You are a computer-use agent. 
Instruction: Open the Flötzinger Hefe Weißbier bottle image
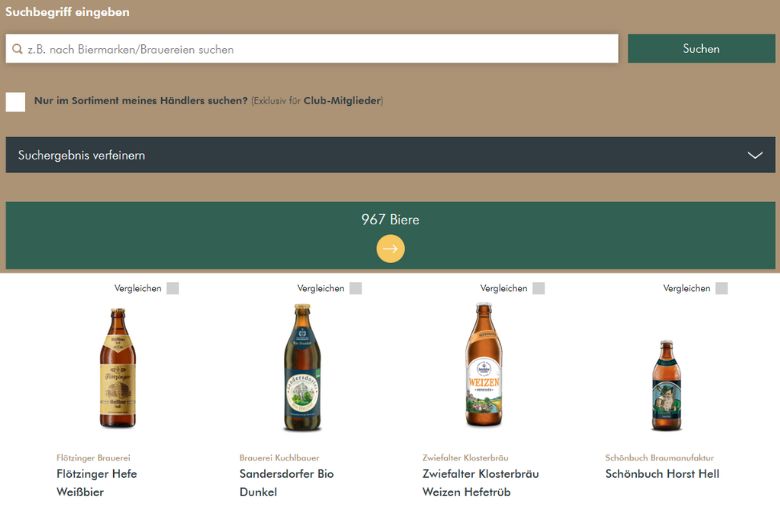[x=117, y=368]
